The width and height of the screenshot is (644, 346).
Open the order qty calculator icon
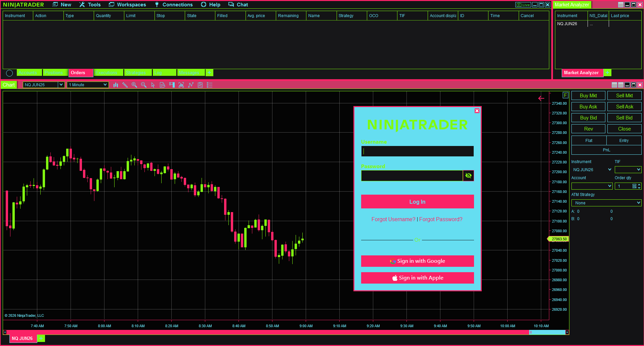(634, 186)
